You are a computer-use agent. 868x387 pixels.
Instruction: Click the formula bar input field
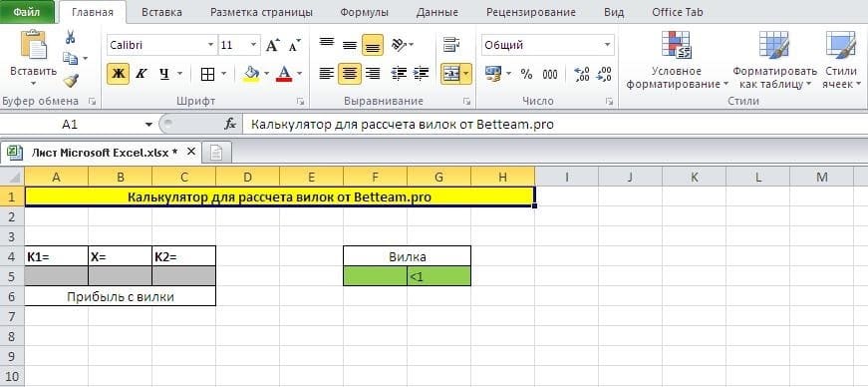(x=555, y=125)
